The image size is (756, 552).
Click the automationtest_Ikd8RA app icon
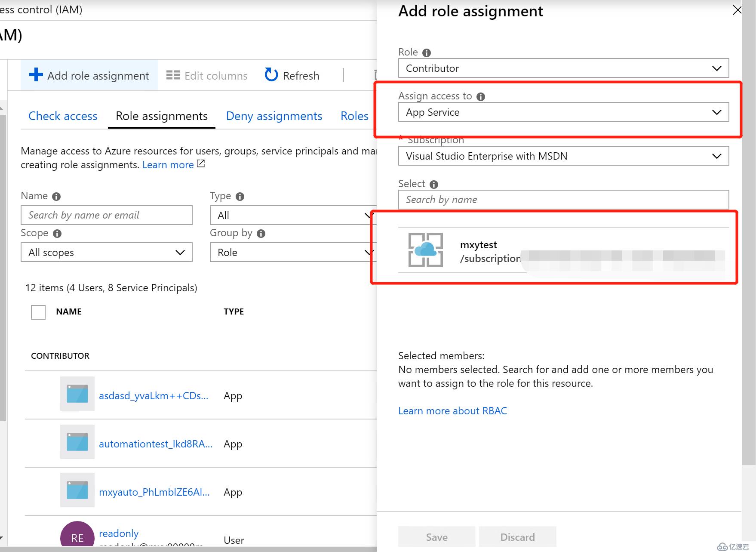77,442
